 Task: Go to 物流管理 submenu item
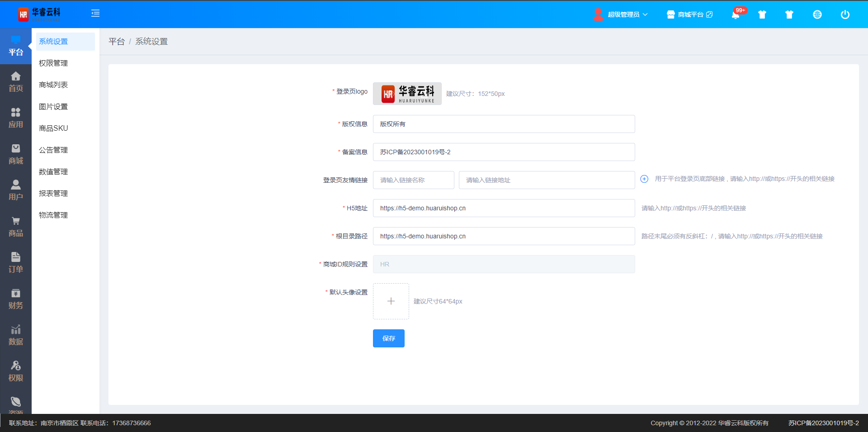(53, 215)
